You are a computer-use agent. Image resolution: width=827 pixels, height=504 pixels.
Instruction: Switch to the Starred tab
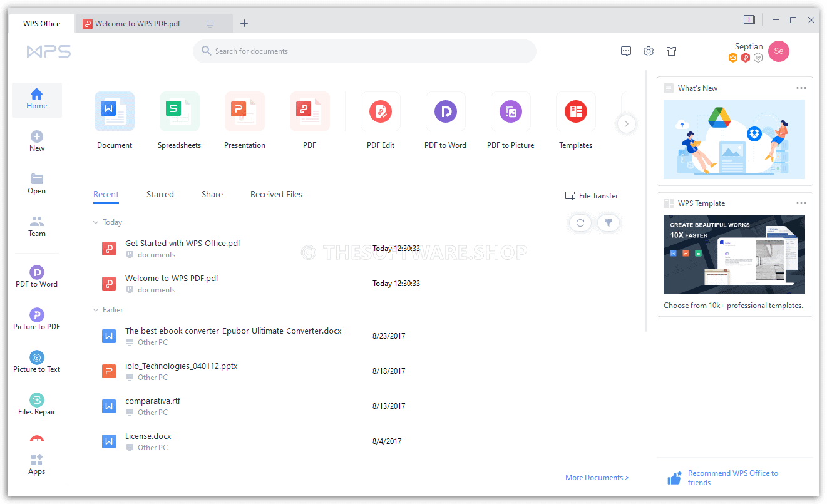pos(160,195)
